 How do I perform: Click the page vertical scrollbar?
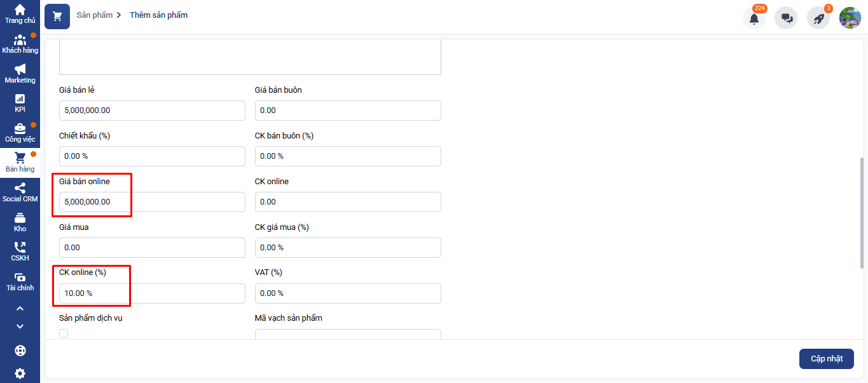[x=862, y=213]
